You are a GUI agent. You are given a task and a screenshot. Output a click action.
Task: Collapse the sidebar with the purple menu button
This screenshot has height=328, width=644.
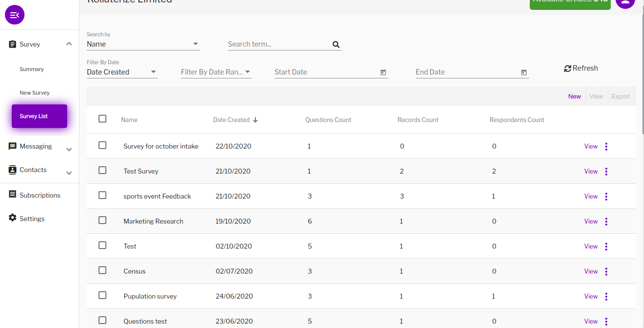pyautogui.click(x=15, y=15)
